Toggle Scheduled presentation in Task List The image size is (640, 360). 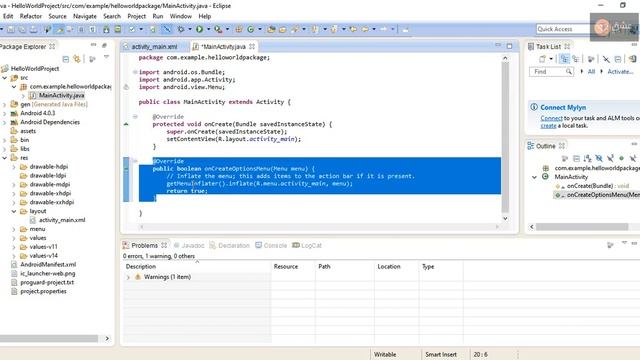(x=576, y=59)
